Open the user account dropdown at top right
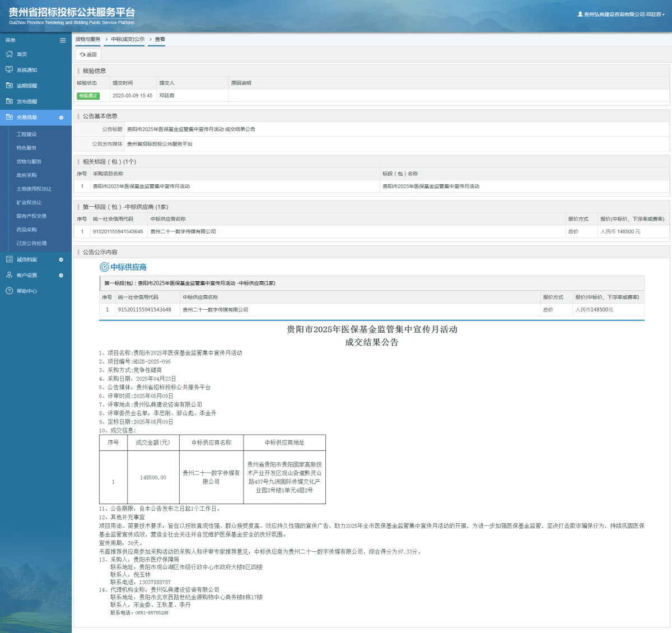The image size is (672, 633). pos(621,15)
